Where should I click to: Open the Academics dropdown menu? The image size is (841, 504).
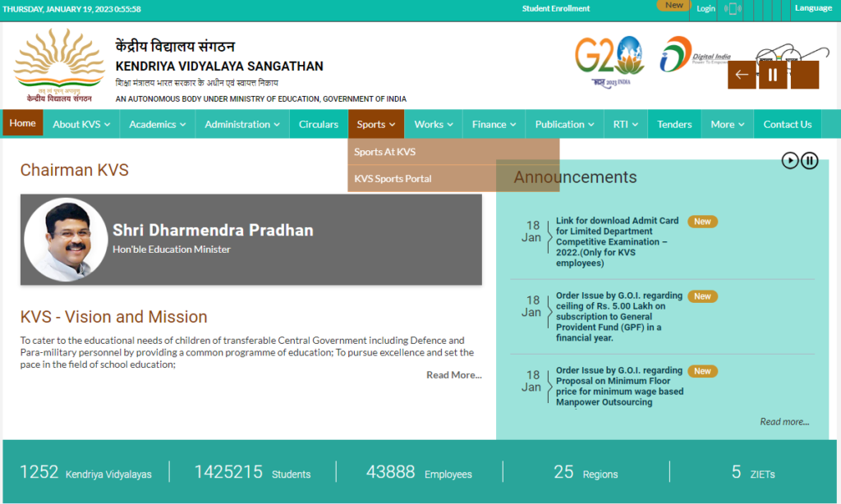click(x=157, y=124)
